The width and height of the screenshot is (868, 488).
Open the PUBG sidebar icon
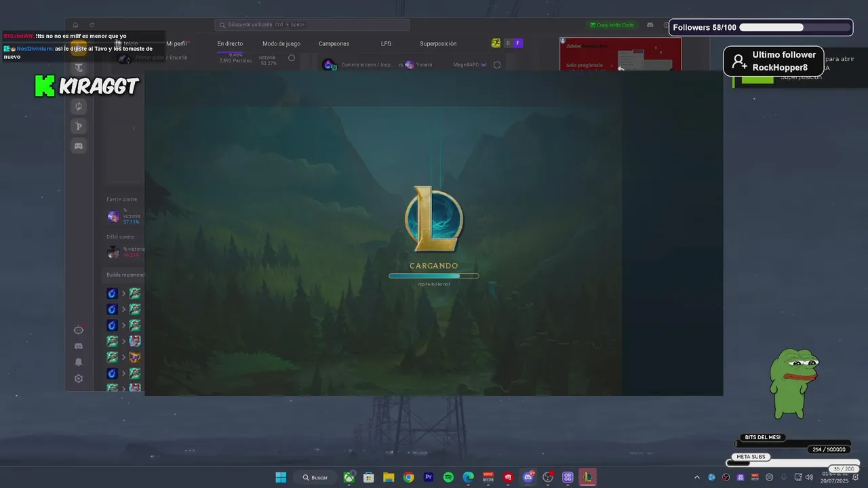pos(79,126)
